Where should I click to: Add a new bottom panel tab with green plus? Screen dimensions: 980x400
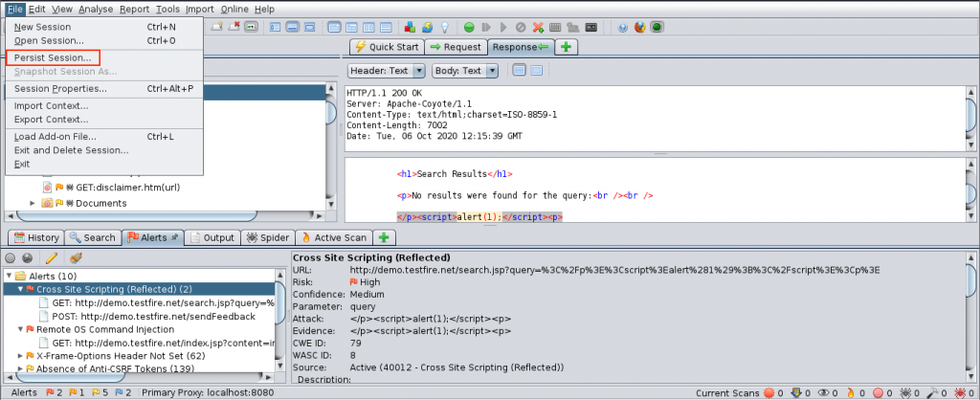click(x=384, y=237)
